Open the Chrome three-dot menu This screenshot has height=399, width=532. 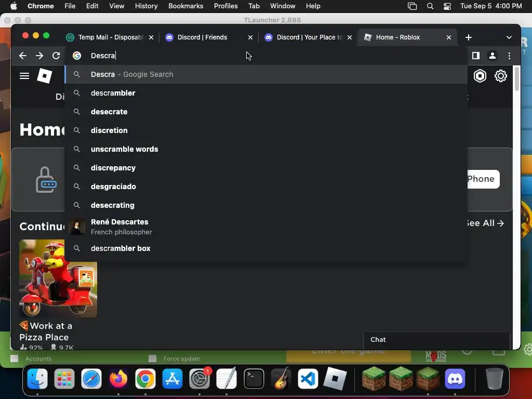pos(509,56)
